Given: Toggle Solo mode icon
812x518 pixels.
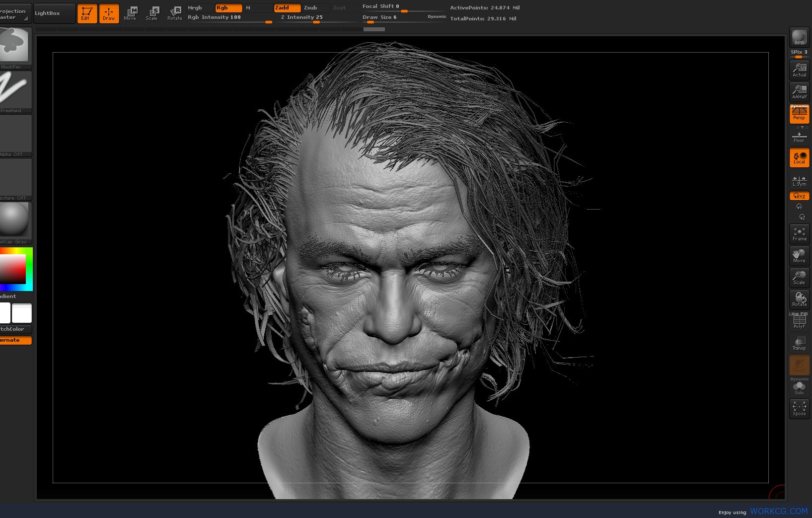Looking at the screenshot, I should click(x=799, y=387).
